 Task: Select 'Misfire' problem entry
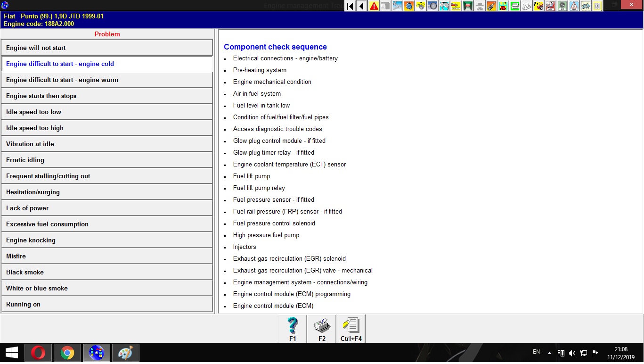[107, 256]
